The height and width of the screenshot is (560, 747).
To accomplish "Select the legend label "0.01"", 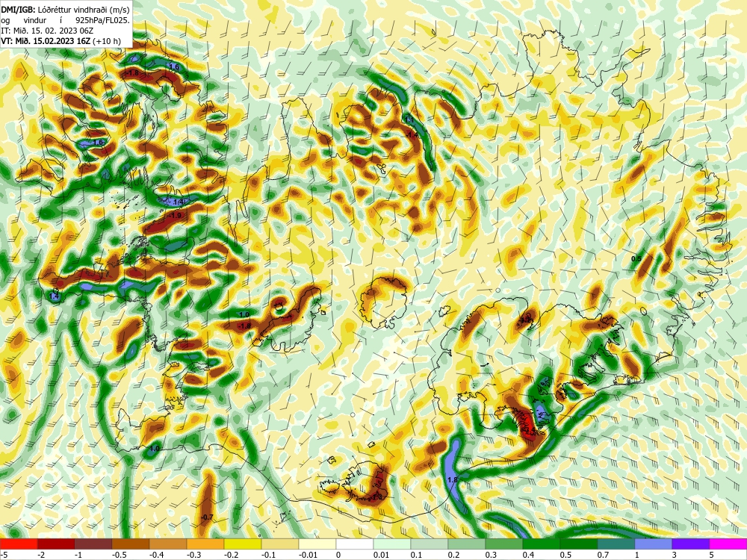I will click(381, 555).
